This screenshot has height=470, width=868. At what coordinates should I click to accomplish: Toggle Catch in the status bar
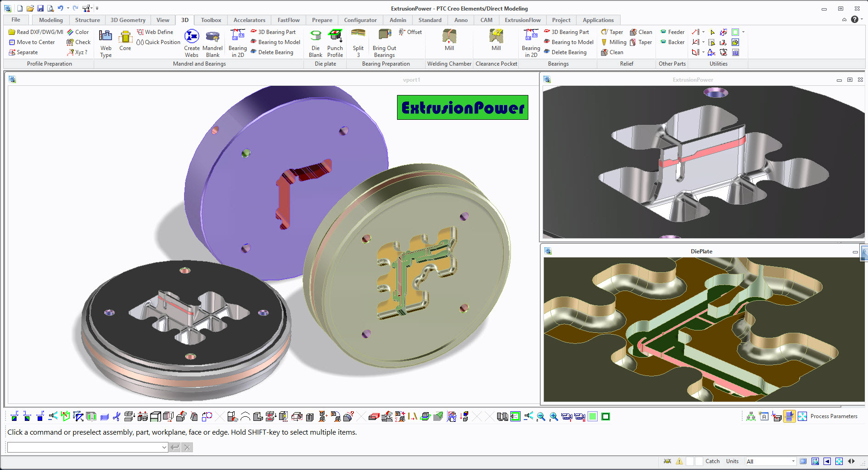pos(712,461)
